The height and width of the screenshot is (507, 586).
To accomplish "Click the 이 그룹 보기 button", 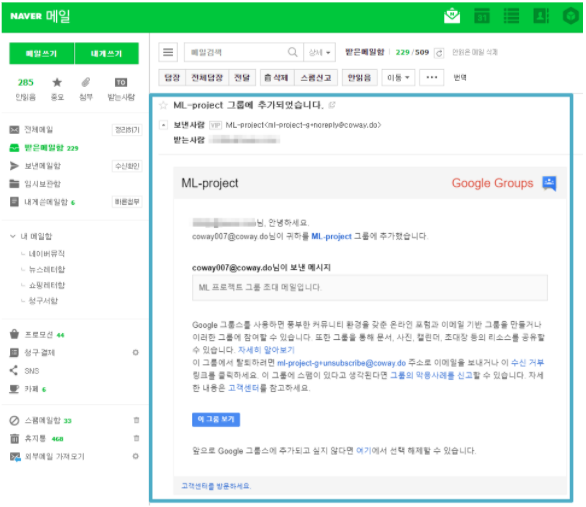I will pyautogui.click(x=216, y=419).
